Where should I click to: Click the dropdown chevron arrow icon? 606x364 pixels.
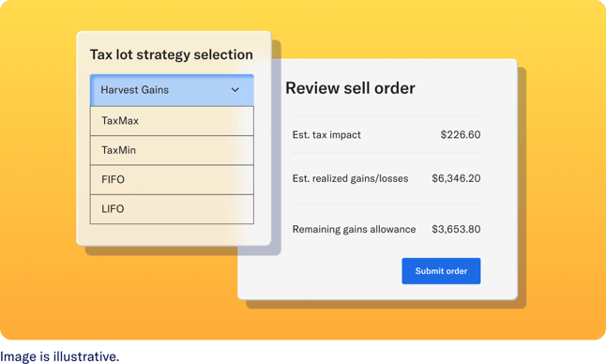(235, 90)
